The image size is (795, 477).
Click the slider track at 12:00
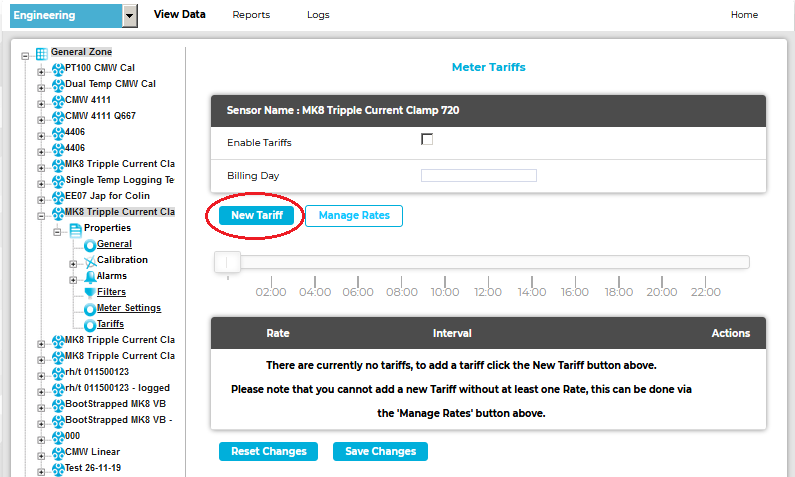point(488,262)
